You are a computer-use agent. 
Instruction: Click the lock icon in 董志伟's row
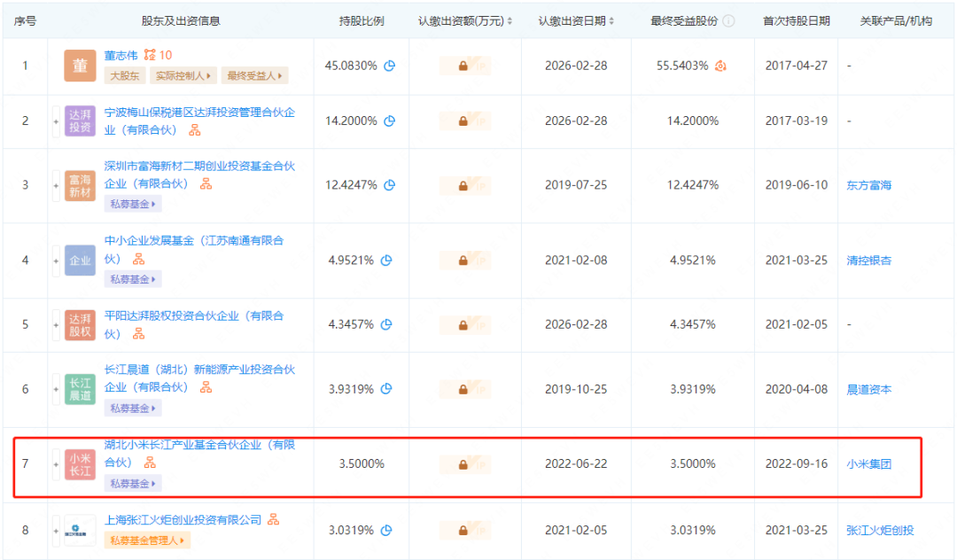pyautogui.click(x=463, y=66)
